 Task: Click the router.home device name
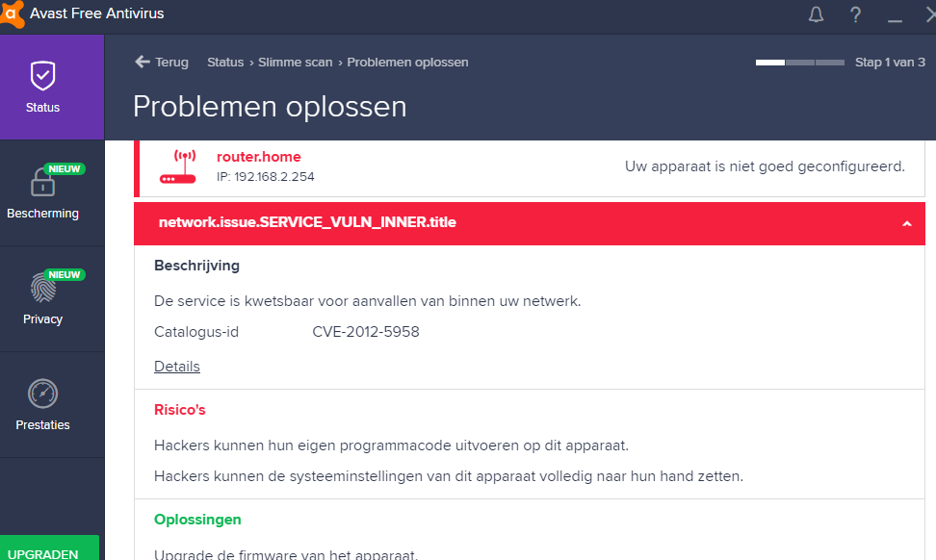[x=258, y=157]
